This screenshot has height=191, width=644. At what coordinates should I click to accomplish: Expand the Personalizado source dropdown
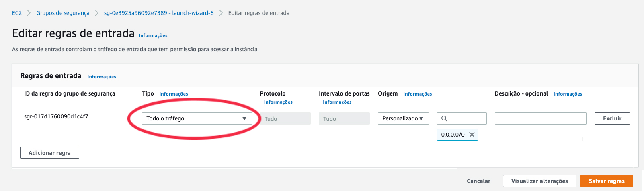[x=403, y=118]
